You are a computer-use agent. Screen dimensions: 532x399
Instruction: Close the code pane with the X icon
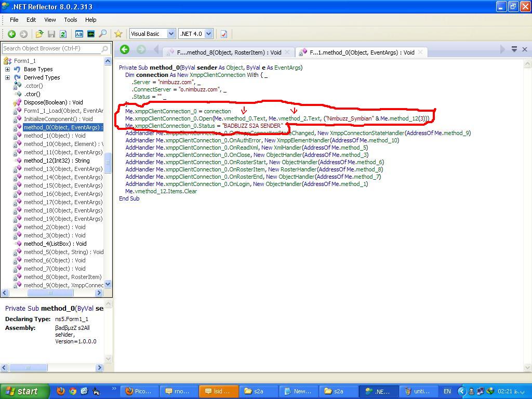pos(525,49)
